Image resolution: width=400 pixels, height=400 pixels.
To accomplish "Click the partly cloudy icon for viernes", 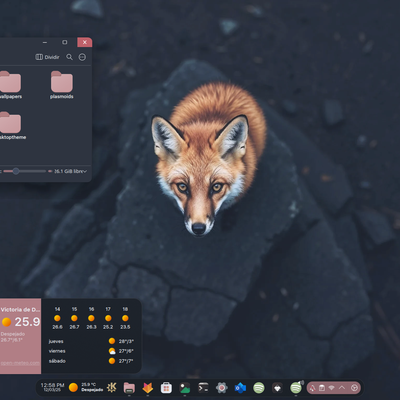I will (112, 351).
